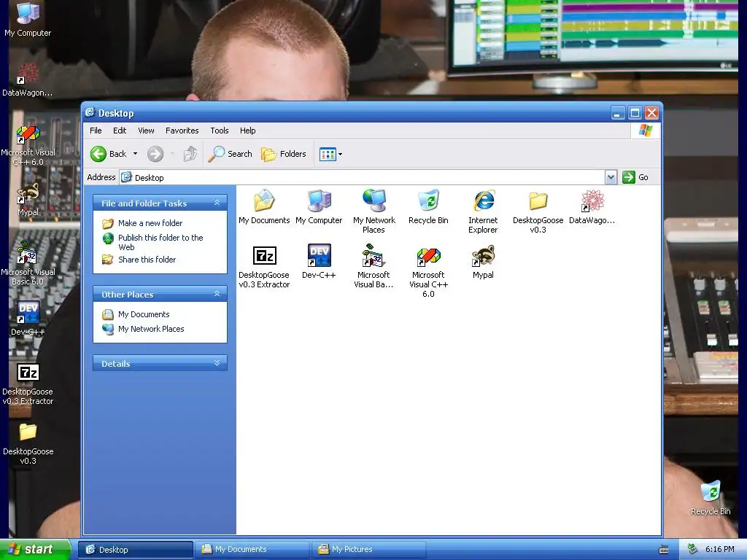Click the system tray network icon
Screen dimensions: 747x560
point(693,549)
